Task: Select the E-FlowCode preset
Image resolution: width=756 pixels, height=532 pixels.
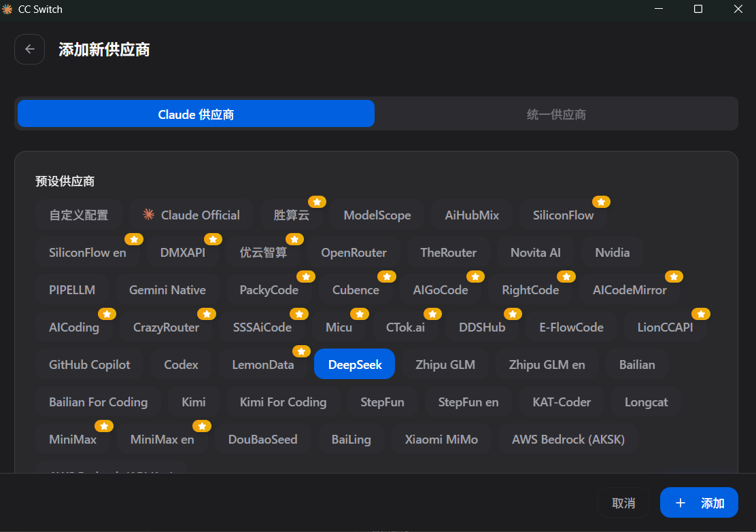Action: (x=571, y=327)
